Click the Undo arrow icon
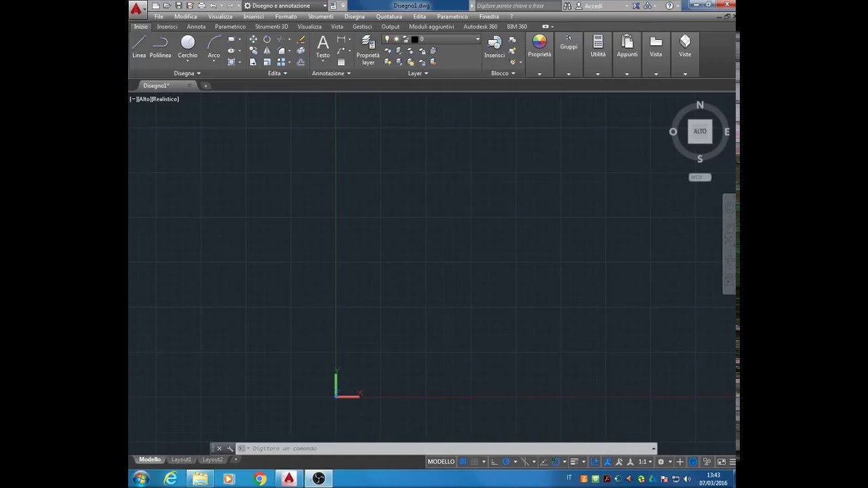Screen dimensions: 868x488 tap(213, 5)
